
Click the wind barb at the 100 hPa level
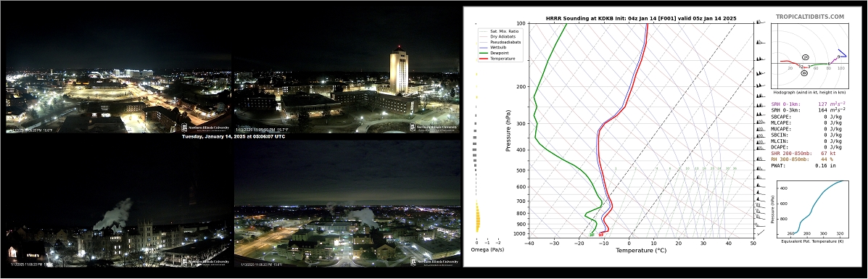761,22
